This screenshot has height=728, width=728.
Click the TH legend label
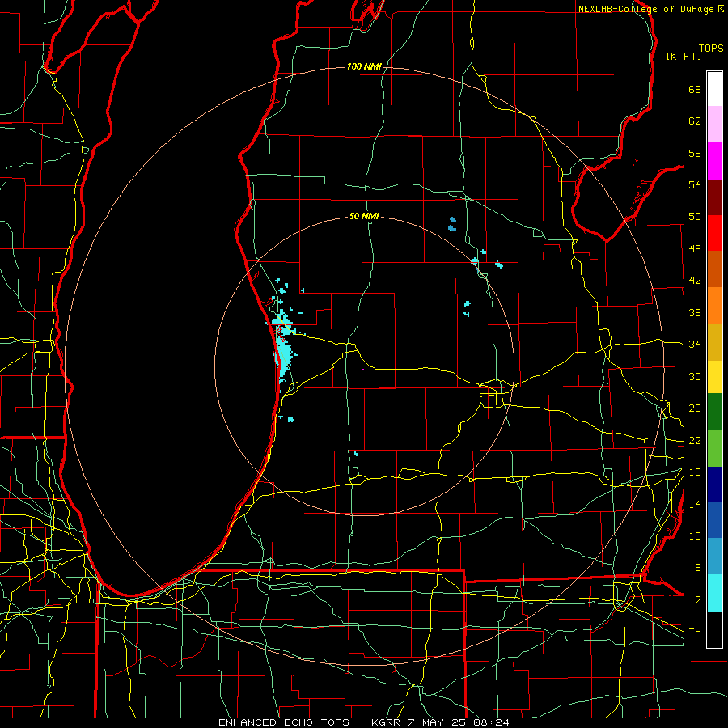pos(695,631)
